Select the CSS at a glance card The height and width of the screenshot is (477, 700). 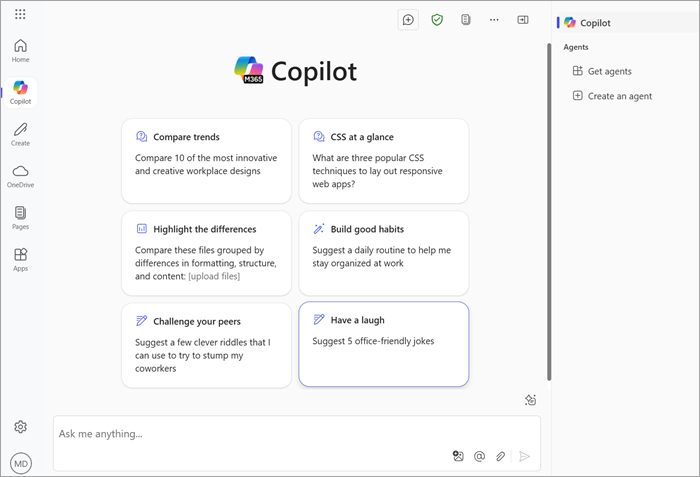click(383, 161)
